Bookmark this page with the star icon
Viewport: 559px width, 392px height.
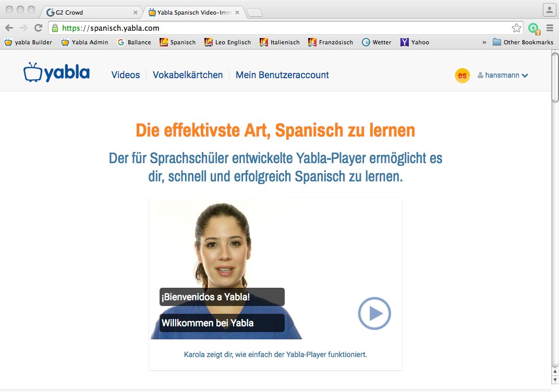[516, 28]
